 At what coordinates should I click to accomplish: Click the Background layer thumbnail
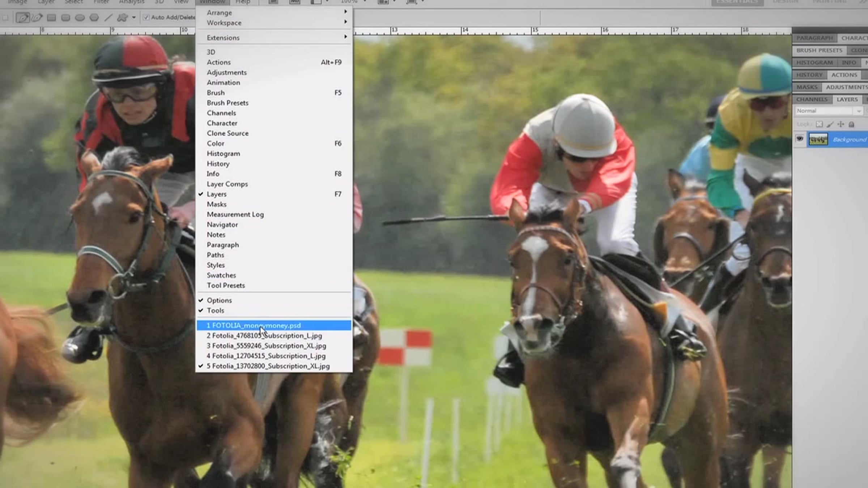click(x=818, y=140)
